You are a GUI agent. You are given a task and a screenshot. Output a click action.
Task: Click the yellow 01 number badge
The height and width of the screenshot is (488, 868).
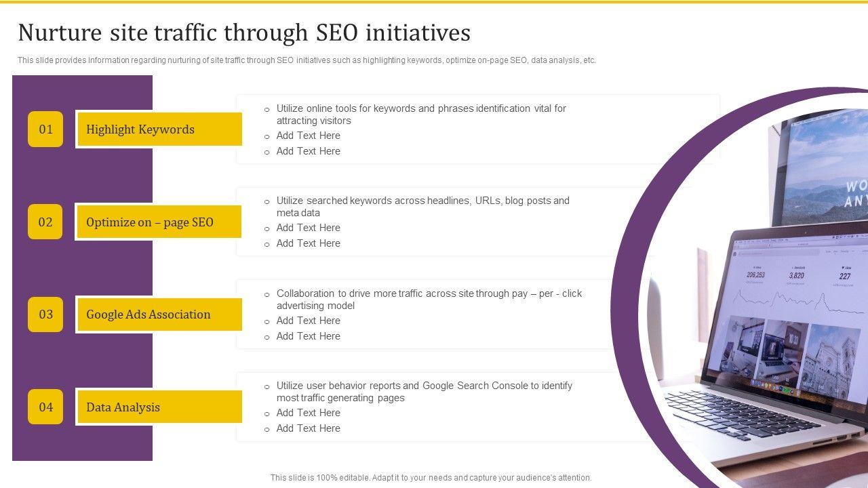(x=45, y=129)
